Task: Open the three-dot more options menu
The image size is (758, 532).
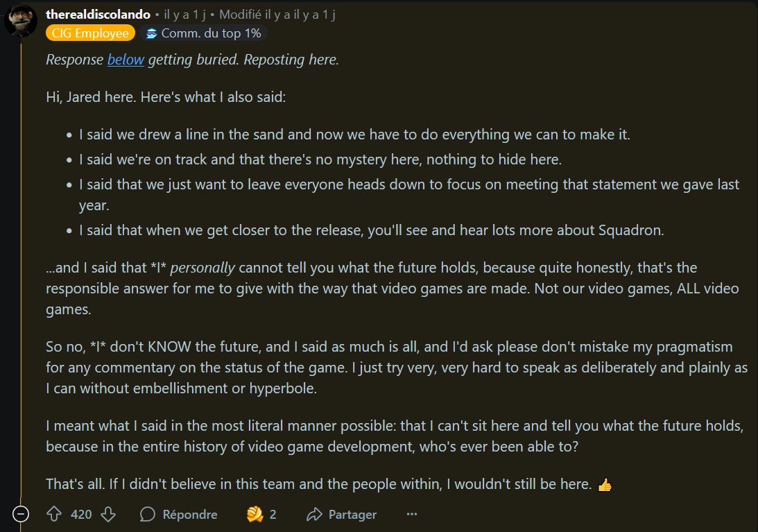Action: pyautogui.click(x=412, y=514)
